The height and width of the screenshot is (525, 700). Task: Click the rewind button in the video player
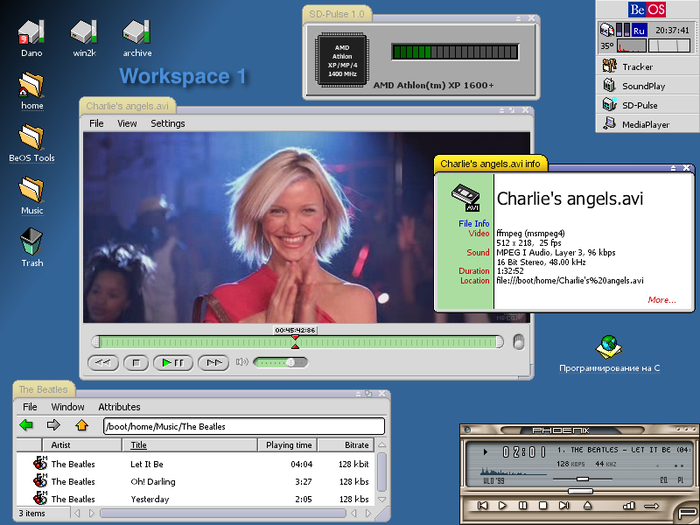coord(103,362)
